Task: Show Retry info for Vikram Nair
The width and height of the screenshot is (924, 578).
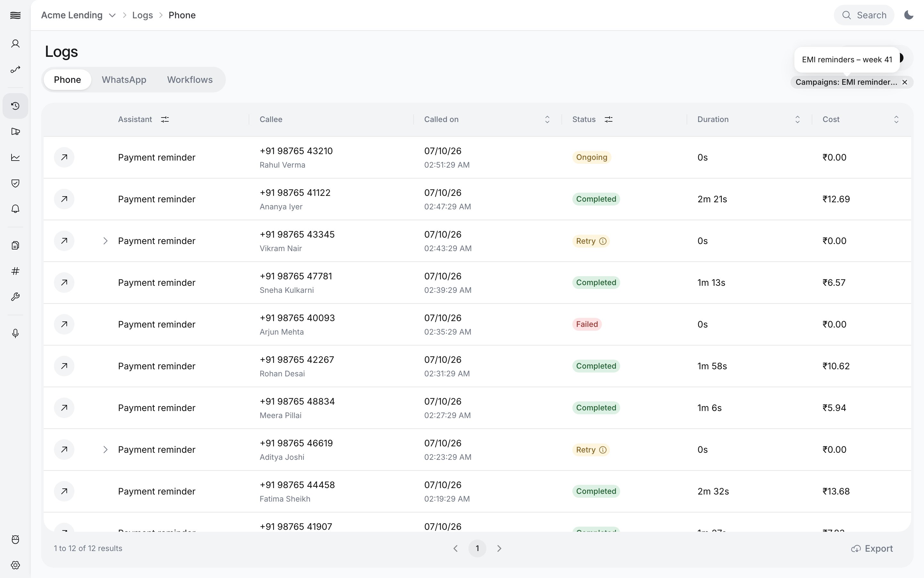Action: pos(603,241)
